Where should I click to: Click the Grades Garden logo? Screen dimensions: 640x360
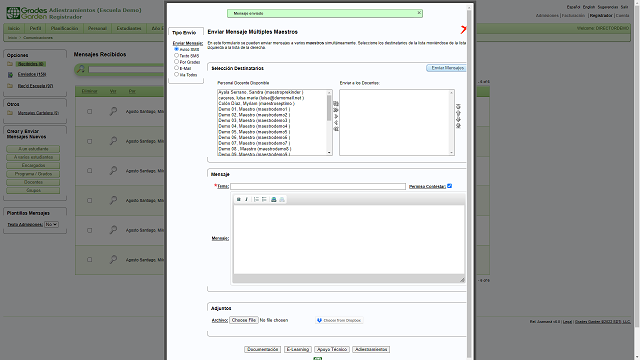pos(27,13)
